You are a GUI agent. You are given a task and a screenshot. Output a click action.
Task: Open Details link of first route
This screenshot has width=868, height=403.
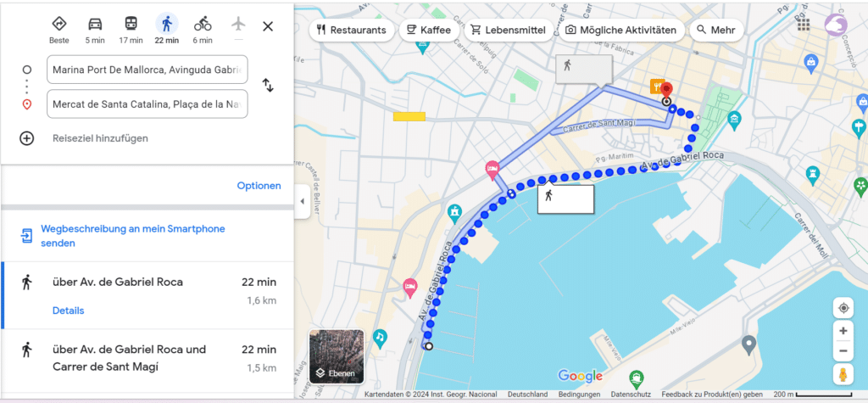68,311
